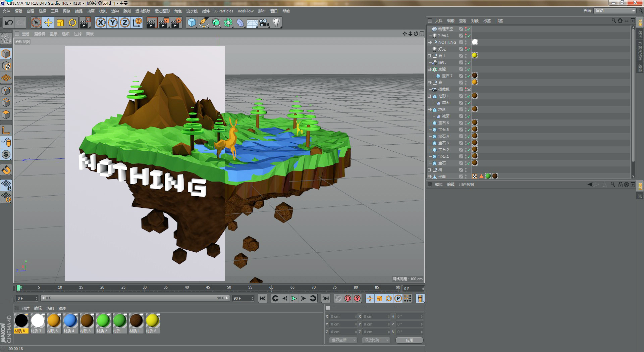Select black material 材质.8
The height and width of the screenshot is (352, 644).
coord(21,323)
